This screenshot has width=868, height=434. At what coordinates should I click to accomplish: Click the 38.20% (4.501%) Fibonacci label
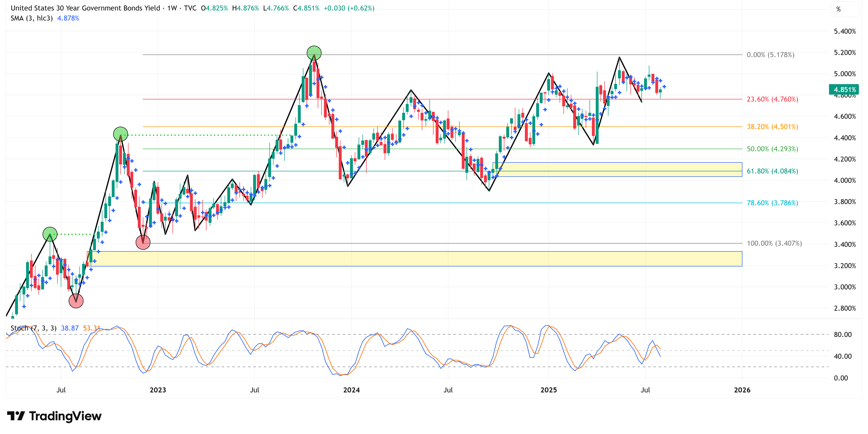pyautogui.click(x=772, y=127)
